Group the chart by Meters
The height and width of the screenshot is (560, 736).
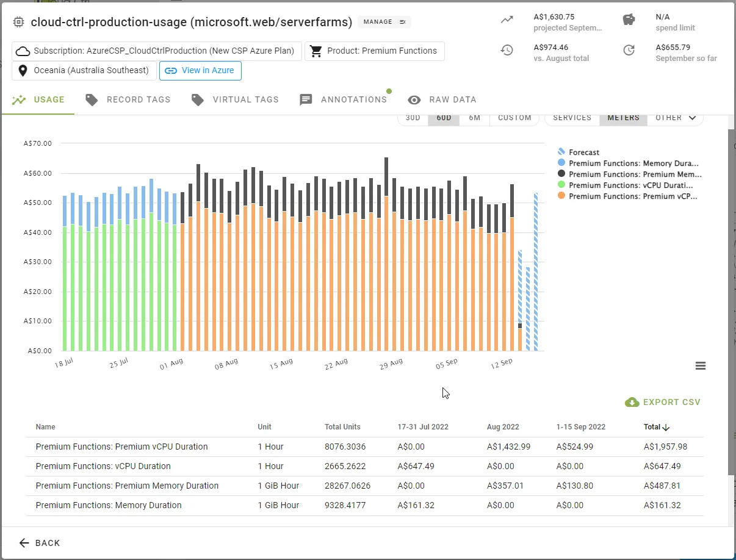pos(623,118)
